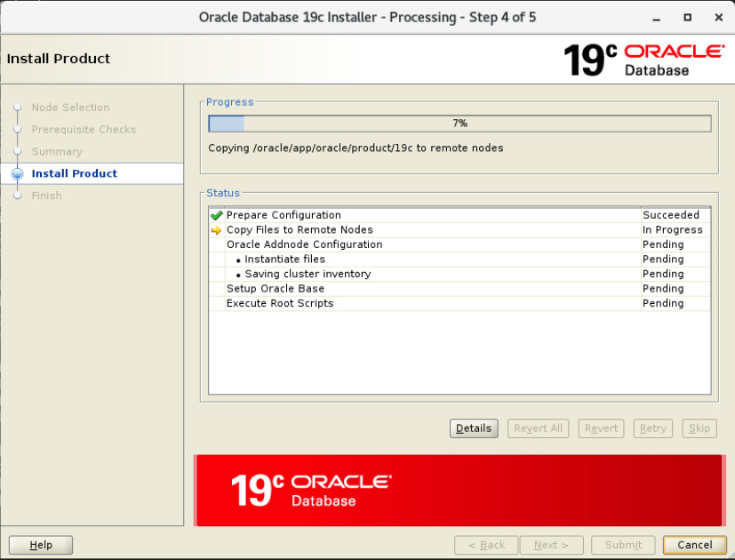This screenshot has height=560, width=735.
Task: Click the Prerequisite Checks step bullet
Action: [x=18, y=130]
